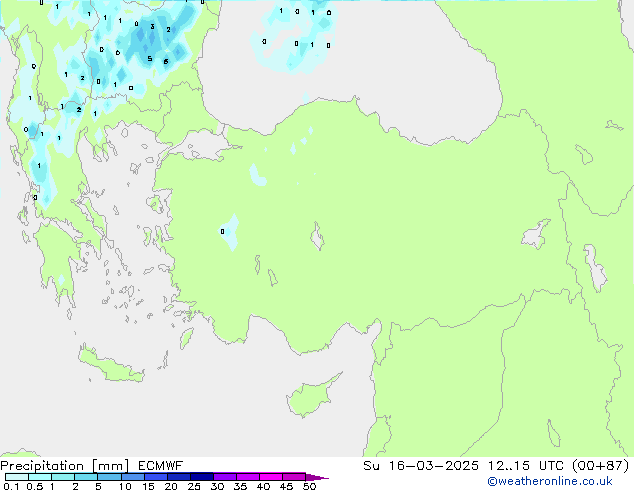Click the "5" precipitation value on map
The height and width of the screenshot is (490, 634).
(x=150, y=59)
